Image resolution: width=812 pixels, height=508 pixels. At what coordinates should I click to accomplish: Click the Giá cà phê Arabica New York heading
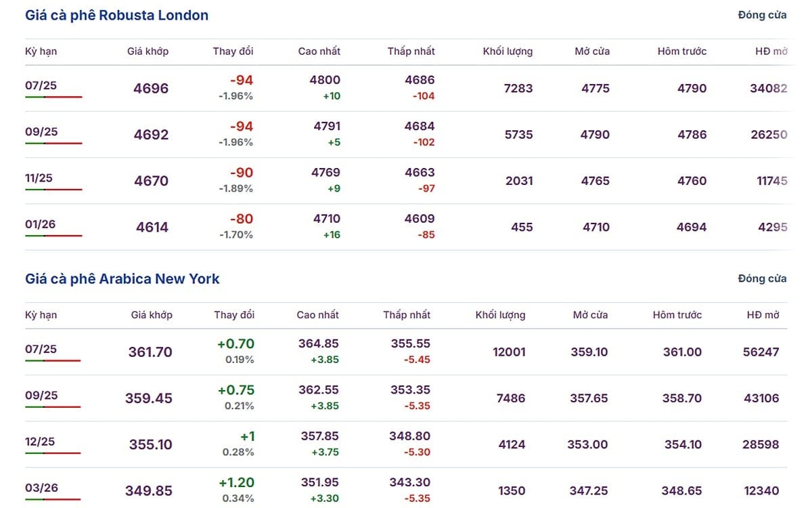[x=122, y=278]
